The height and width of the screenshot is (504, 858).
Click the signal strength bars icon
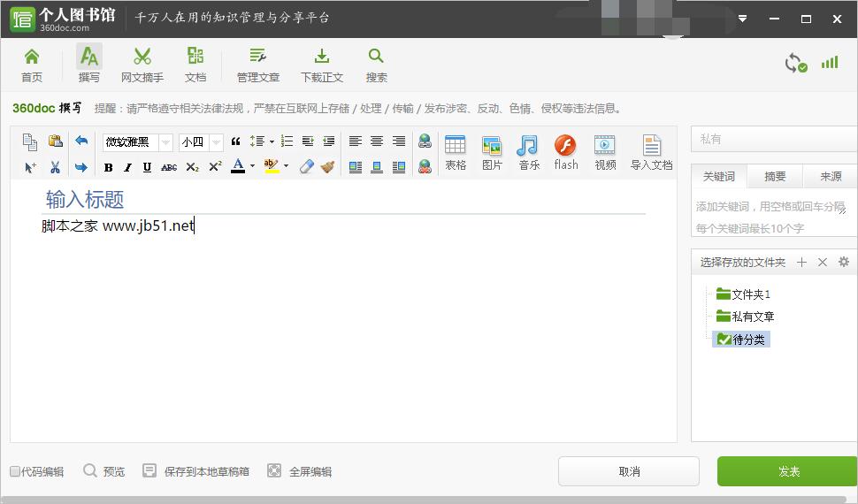point(830,63)
